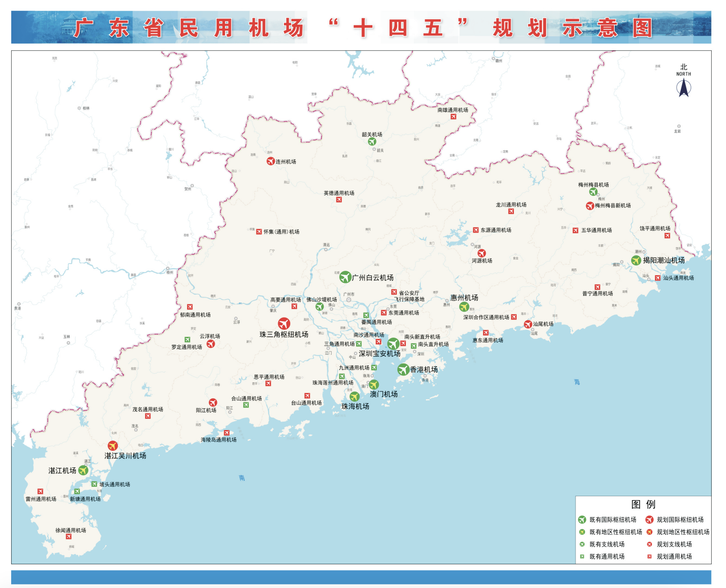Click the 澳门机场 text label
The image size is (726, 588).
click(384, 394)
